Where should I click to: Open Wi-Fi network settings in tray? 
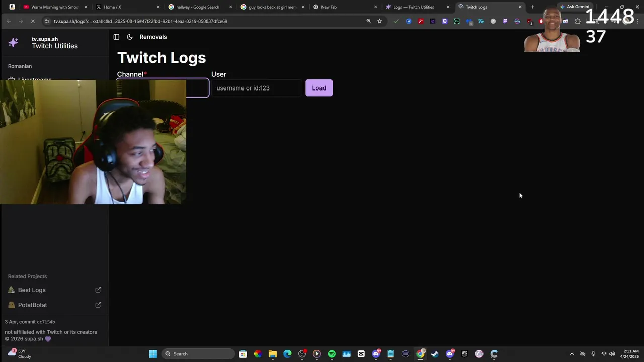click(604, 354)
